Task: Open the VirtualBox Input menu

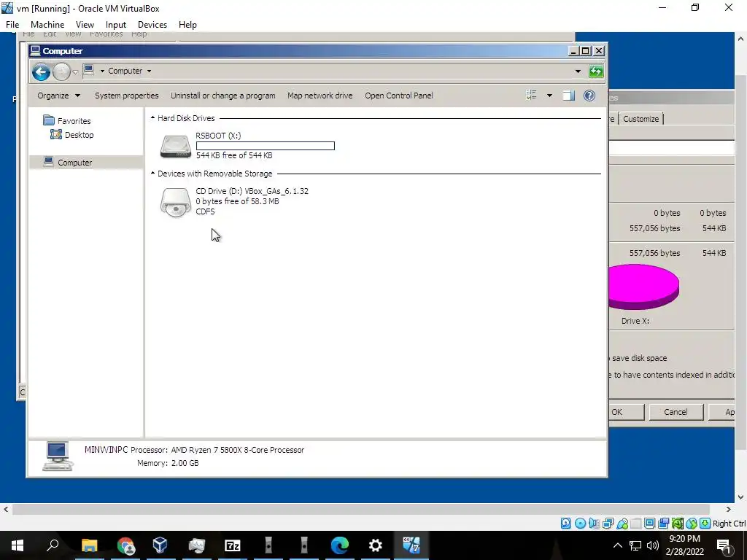Action: pyautogui.click(x=116, y=25)
